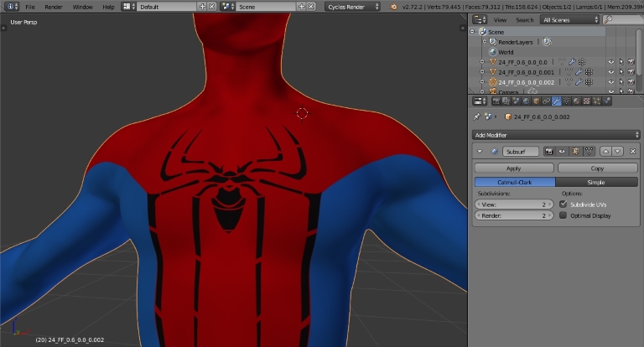
Task: Expand the RenderLayers tree node
Action: click(484, 41)
